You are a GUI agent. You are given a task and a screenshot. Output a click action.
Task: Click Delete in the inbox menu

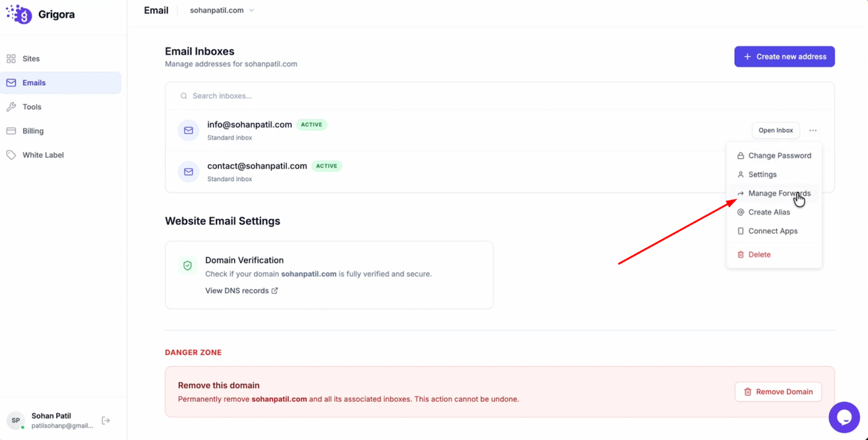pyautogui.click(x=759, y=254)
